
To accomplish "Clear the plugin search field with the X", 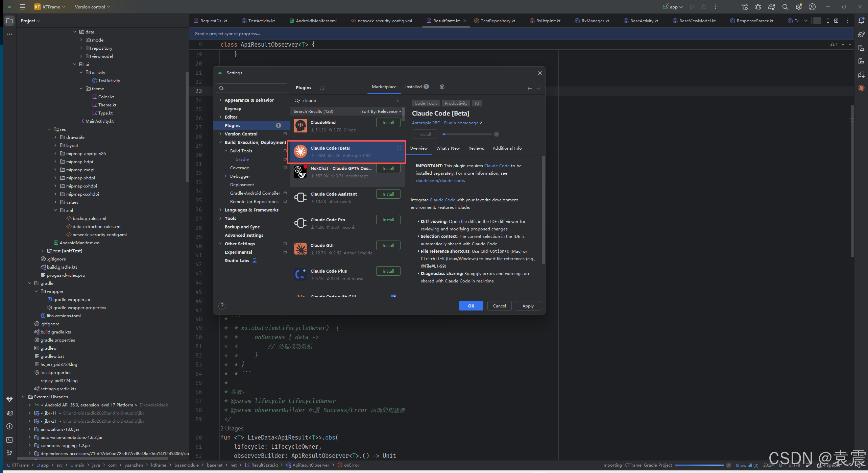I will tap(398, 101).
